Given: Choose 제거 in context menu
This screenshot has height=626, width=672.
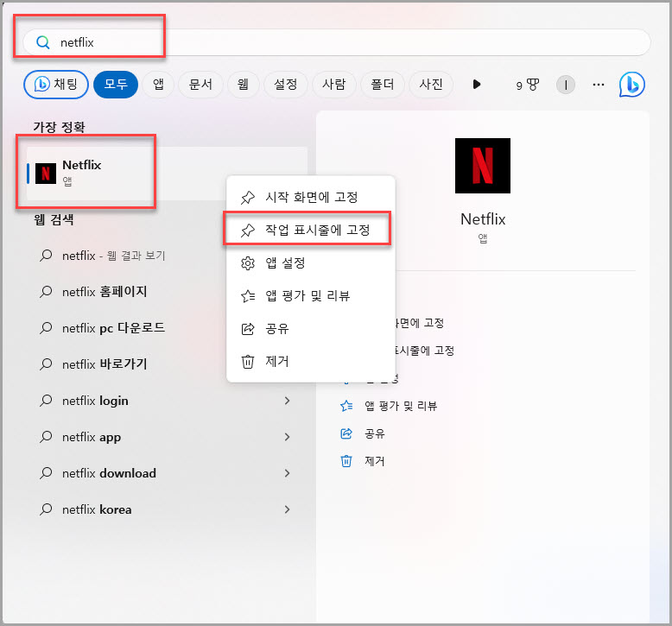Looking at the screenshot, I should click(x=311, y=362).
